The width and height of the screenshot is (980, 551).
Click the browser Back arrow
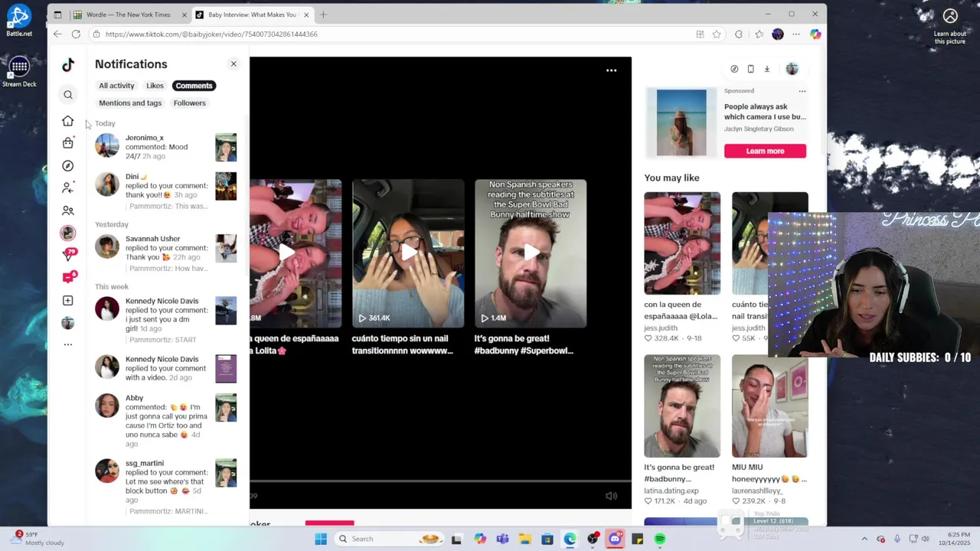tap(57, 34)
